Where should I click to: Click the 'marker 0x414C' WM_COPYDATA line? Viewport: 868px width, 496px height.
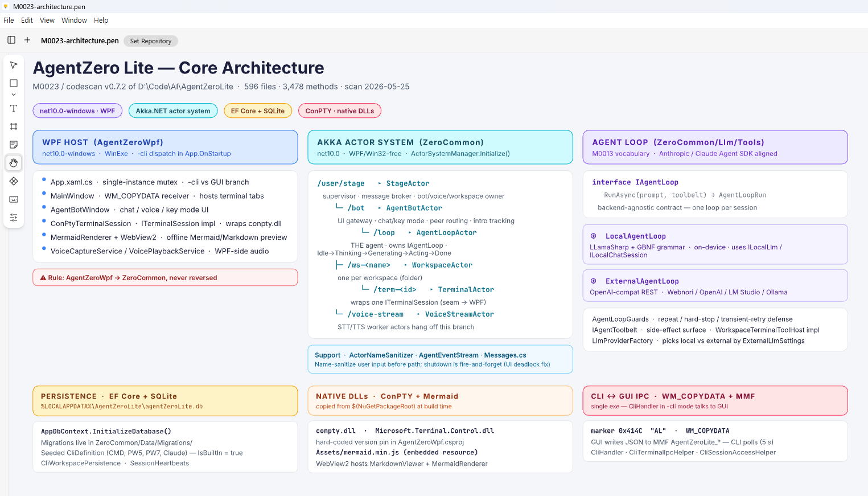click(x=660, y=431)
